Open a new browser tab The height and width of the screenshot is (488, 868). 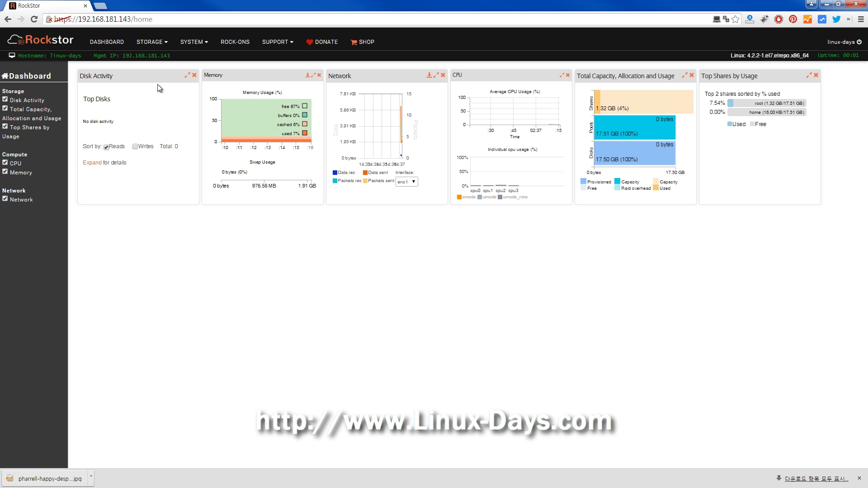(100, 6)
